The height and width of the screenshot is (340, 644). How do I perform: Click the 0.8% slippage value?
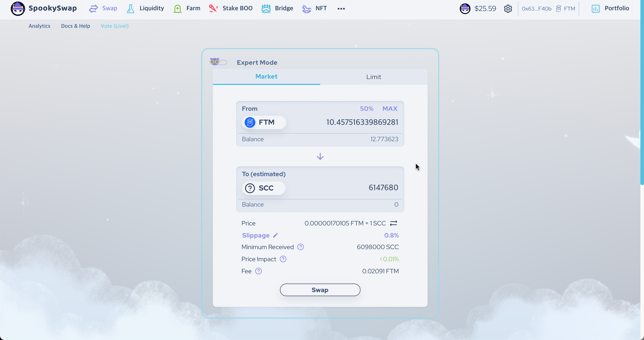391,235
